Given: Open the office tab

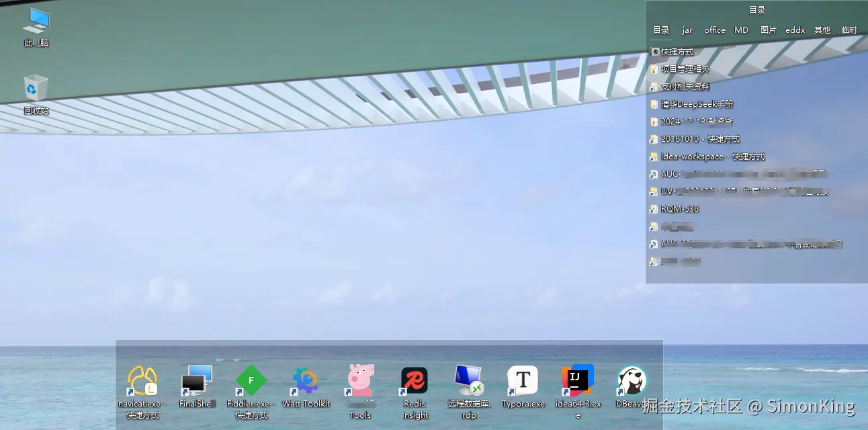Looking at the screenshot, I should (x=715, y=30).
